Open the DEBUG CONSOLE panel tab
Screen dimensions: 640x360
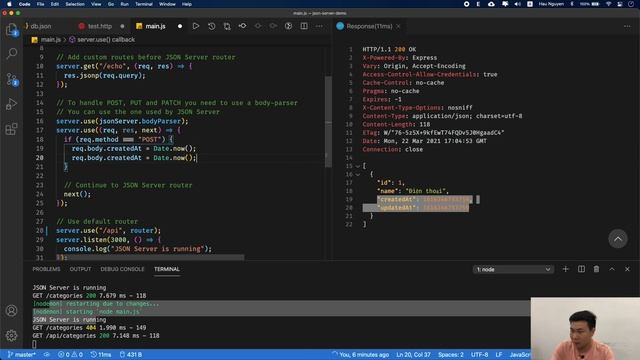(x=122, y=269)
